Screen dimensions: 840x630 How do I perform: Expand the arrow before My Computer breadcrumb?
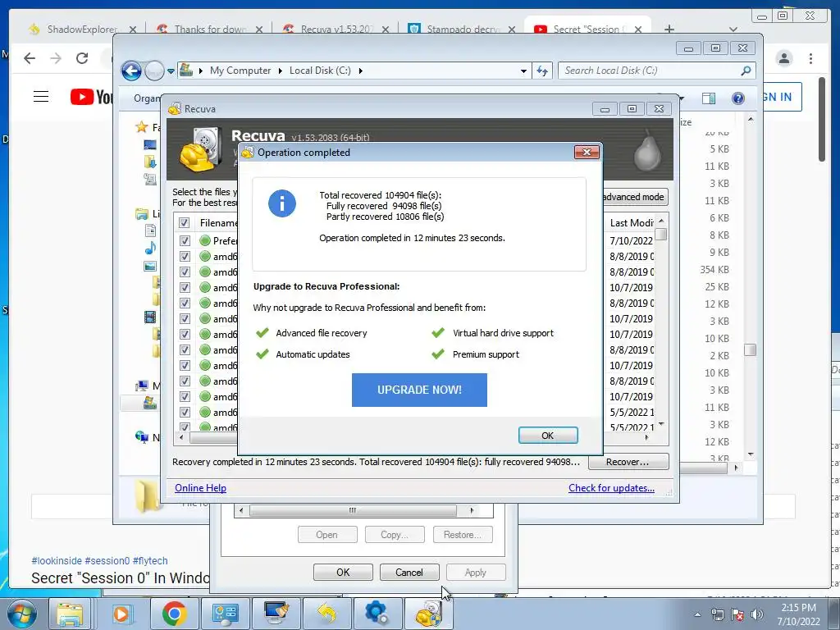click(200, 71)
